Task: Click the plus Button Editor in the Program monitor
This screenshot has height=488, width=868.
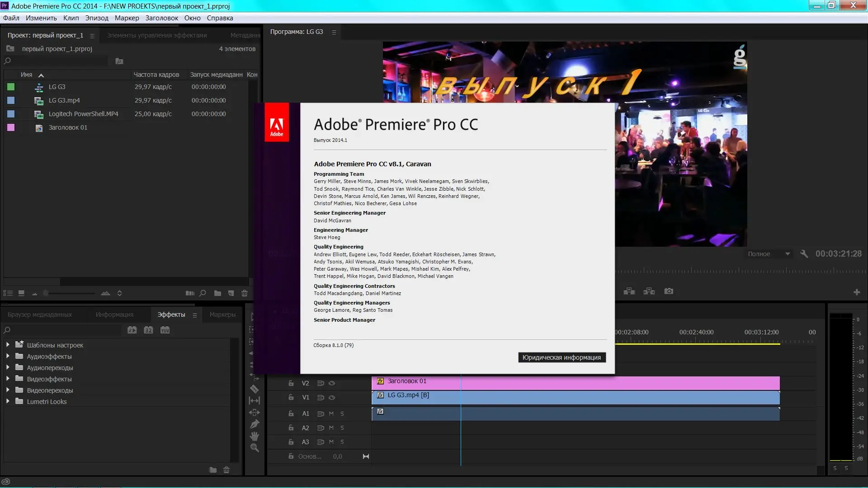Action: 857,292
